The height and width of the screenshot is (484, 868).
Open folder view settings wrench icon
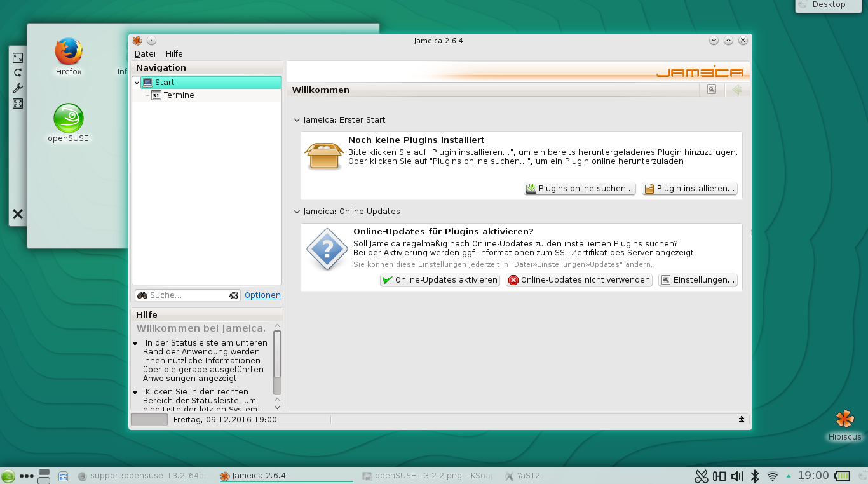click(18, 88)
